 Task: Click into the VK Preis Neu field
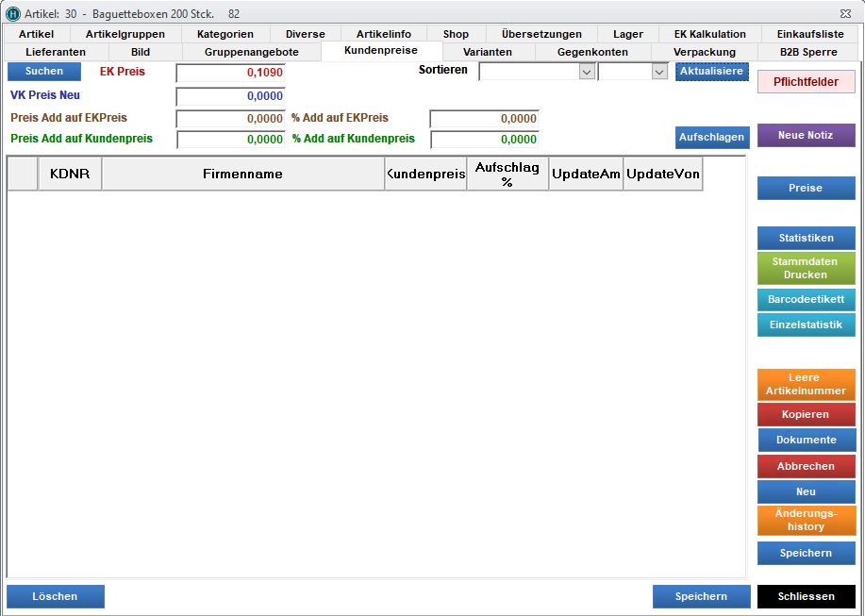click(230, 96)
